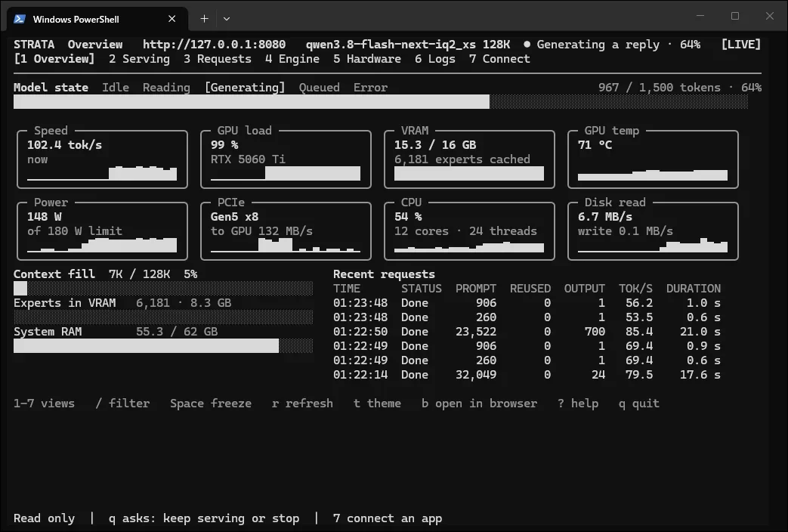The width and height of the screenshot is (788, 532).
Task: Click the VRAM 15.3 / 16 GB card
Action: pyautogui.click(x=469, y=159)
